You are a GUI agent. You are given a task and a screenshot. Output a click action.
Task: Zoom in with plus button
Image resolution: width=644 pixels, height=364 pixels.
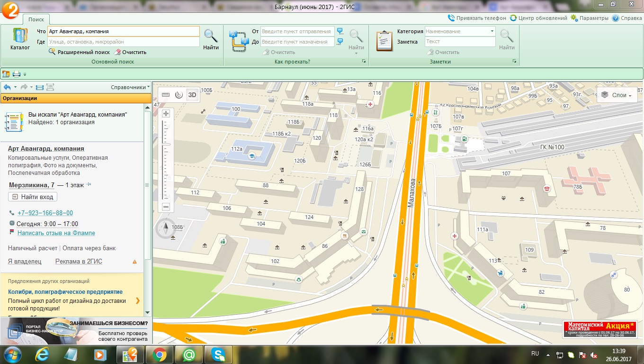(x=166, y=114)
